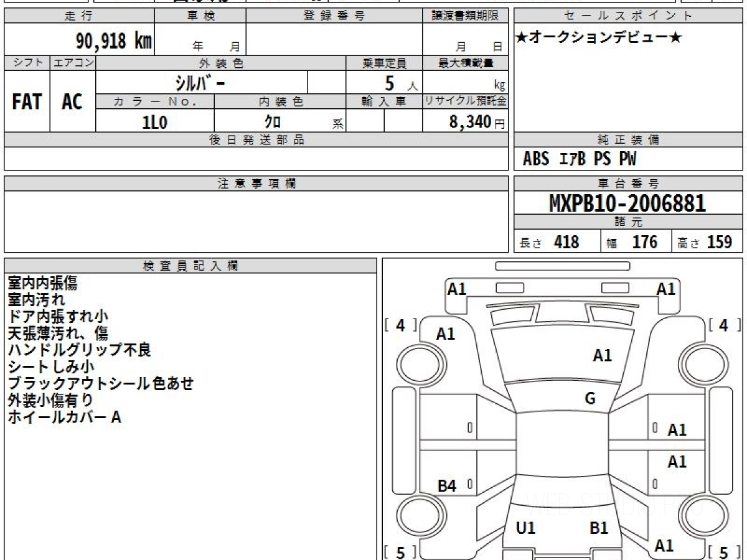The height and width of the screenshot is (560, 747).
Task: Click the 最大積載量 header cell
Action: (465, 63)
